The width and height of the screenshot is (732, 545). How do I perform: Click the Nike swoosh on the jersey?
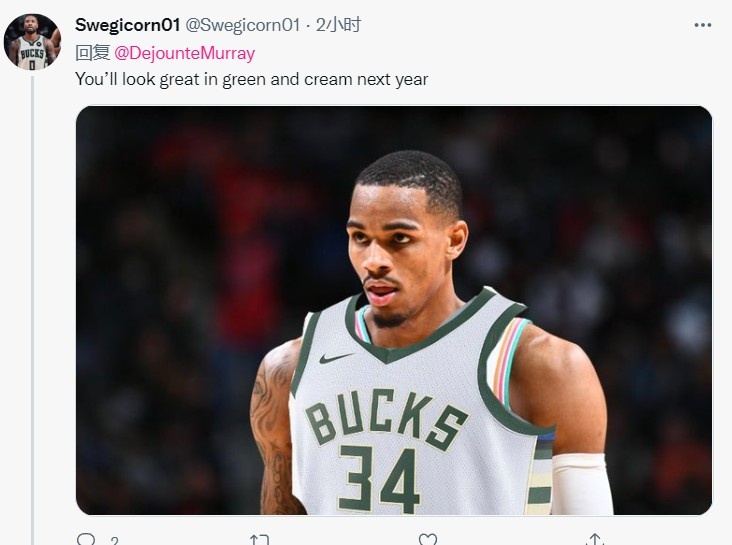click(336, 358)
